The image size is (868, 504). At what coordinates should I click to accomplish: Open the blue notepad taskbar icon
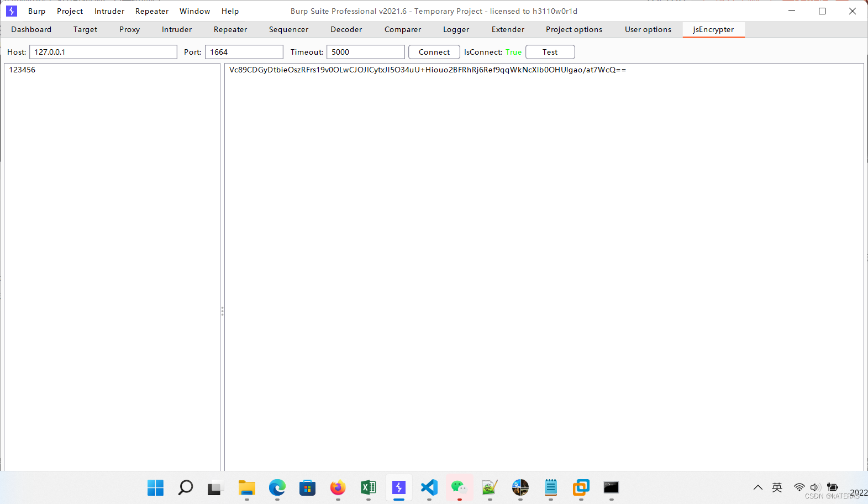click(x=551, y=487)
